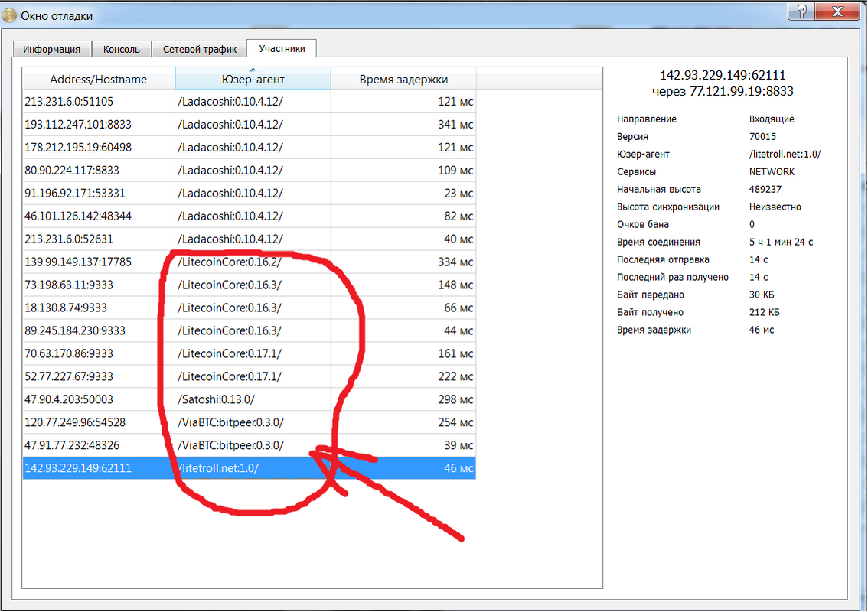868x612 pixels.
Task: Click the Сервисы value NETWORK
Action: (x=772, y=172)
